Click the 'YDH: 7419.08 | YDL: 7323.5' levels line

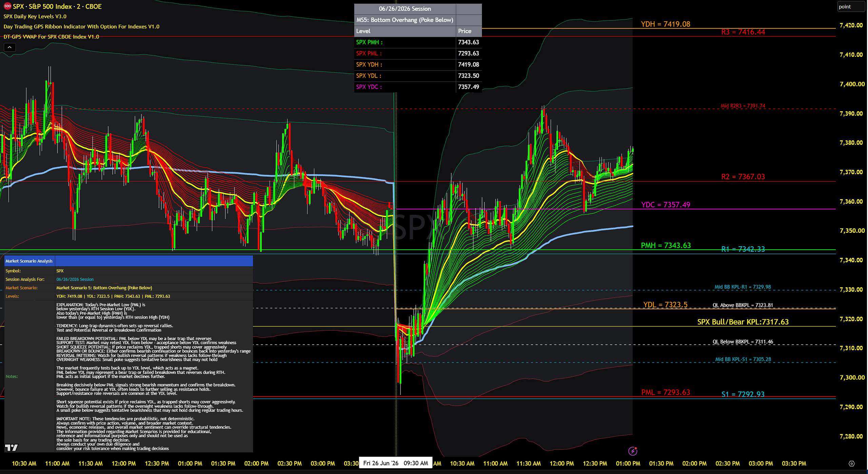[113, 296]
